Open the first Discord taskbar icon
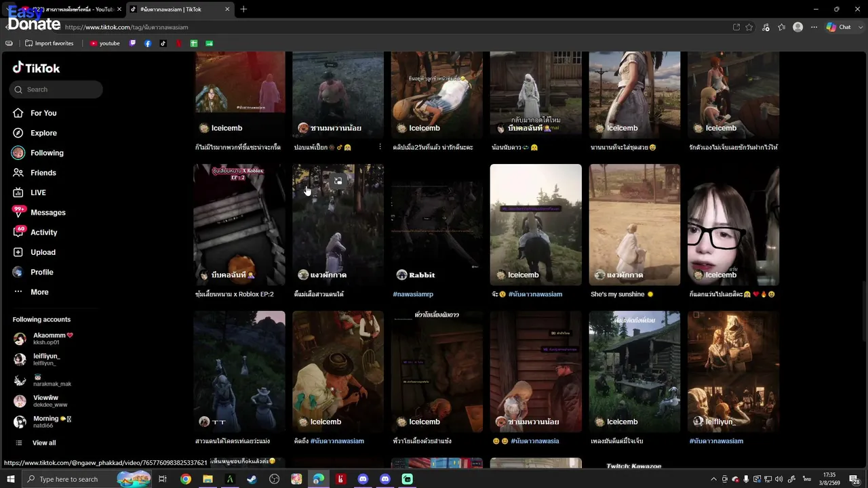The height and width of the screenshot is (488, 868). pyautogui.click(x=363, y=479)
